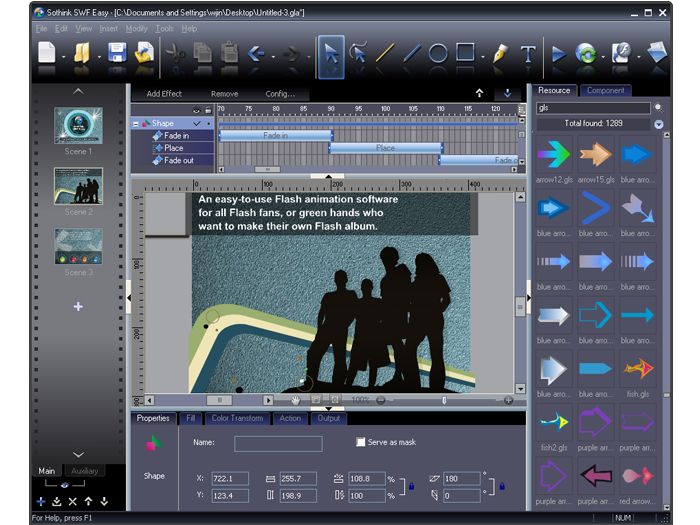Viewport: 700px width, 525px height.
Task: Click the Remove effect button
Action: click(x=225, y=94)
